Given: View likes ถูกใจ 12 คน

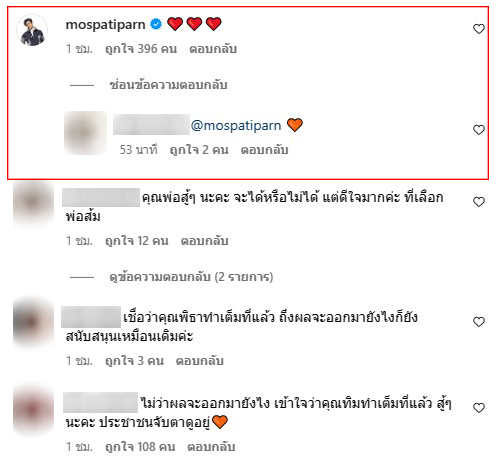Looking at the screenshot, I should (137, 241).
